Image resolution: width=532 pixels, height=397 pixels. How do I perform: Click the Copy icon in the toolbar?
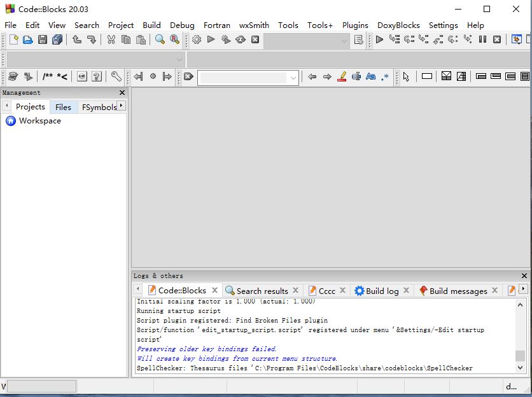click(x=126, y=39)
